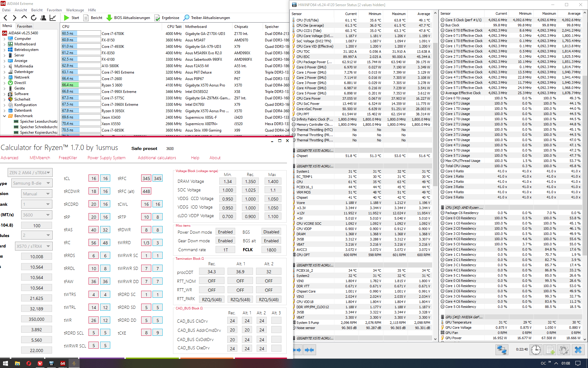This screenshot has width=588, height=368.
Task: Click AIDA64 refresh icon
Action: coord(34,18)
